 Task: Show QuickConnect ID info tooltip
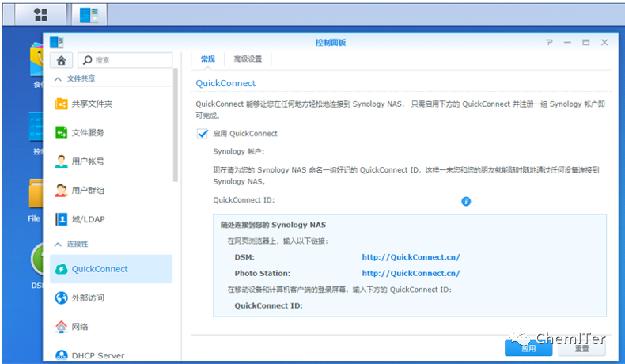466,201
